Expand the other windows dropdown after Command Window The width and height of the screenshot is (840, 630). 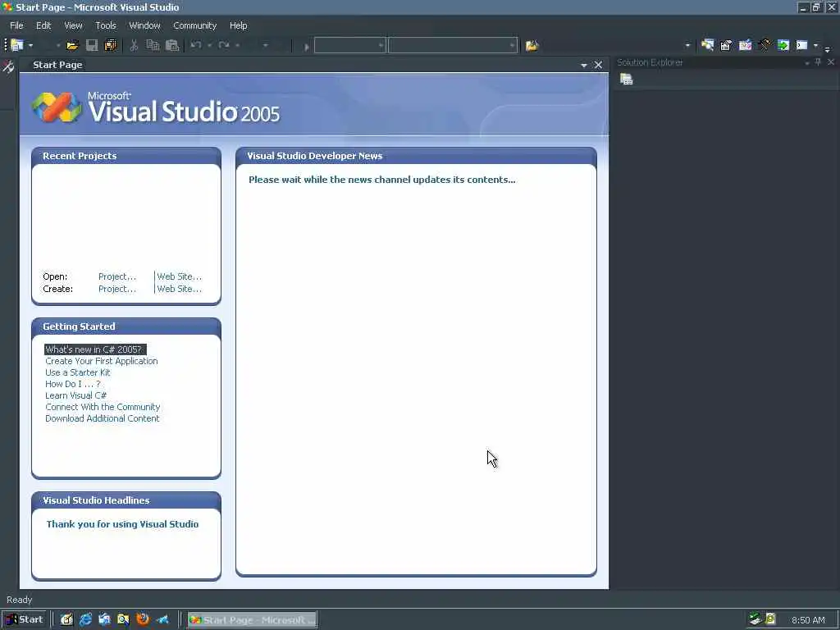click(816, 46)
